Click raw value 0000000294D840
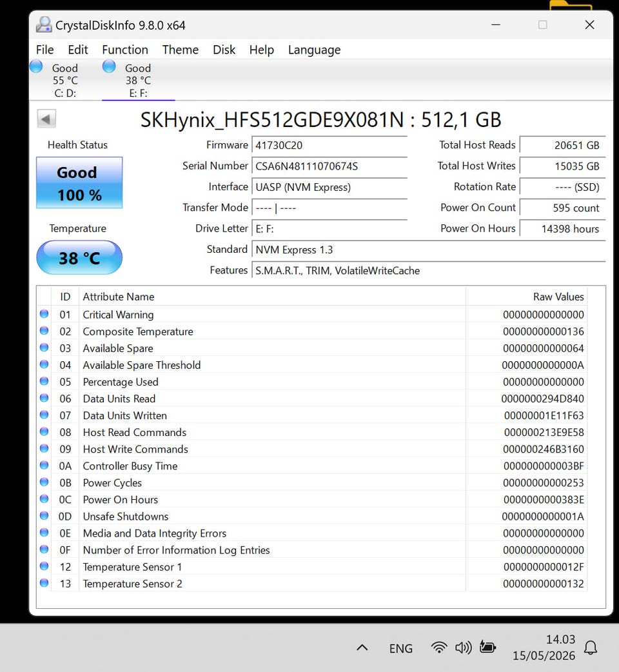The width and height of the screenshot is (619, 672). coord(542,399)
